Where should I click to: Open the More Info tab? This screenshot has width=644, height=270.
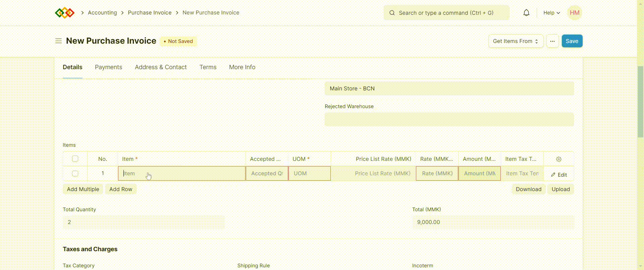pos(242,67)
